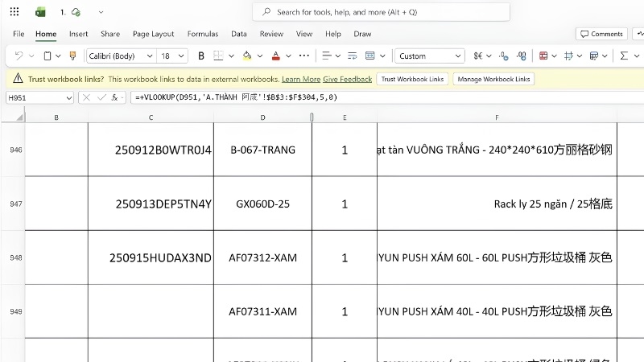
Task: Follow the Learn More link
Action: point(301,79)
